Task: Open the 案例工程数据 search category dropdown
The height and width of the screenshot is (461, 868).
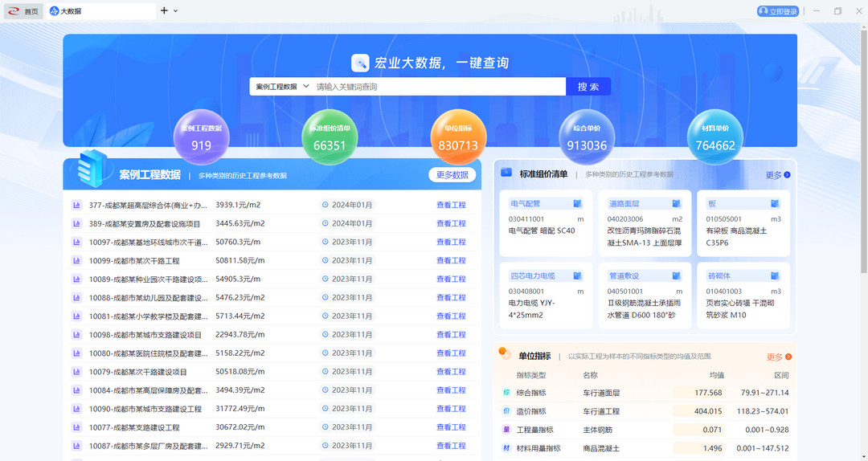Action: point(282,87)
